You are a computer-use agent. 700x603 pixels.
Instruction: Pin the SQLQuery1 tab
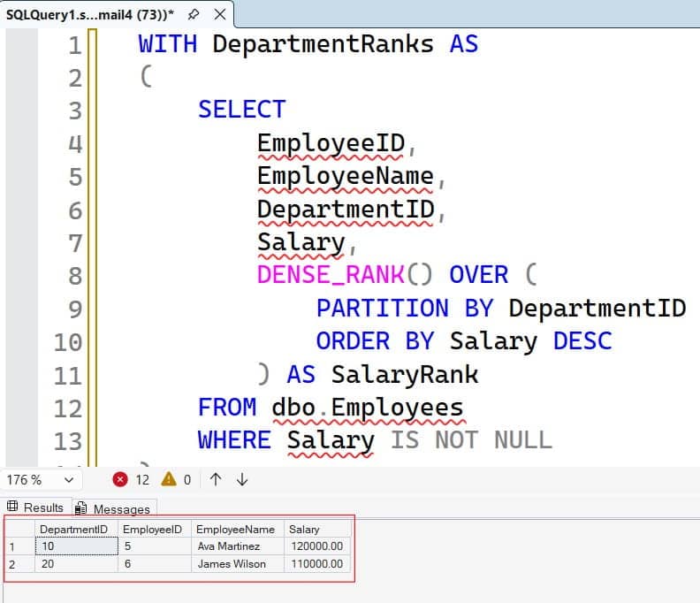[193, 14]
